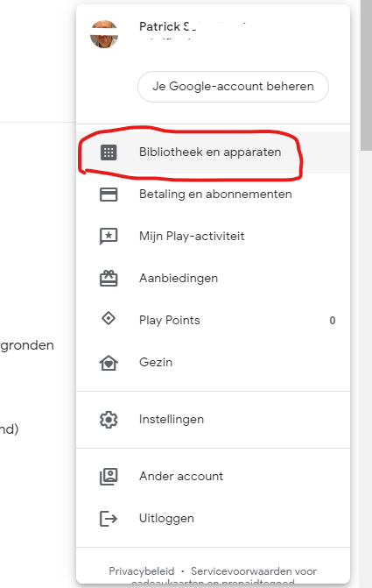The image size is (372, 588).
Task: Open the Servicevoorwaarden link
Action: (x=254, y=571)
